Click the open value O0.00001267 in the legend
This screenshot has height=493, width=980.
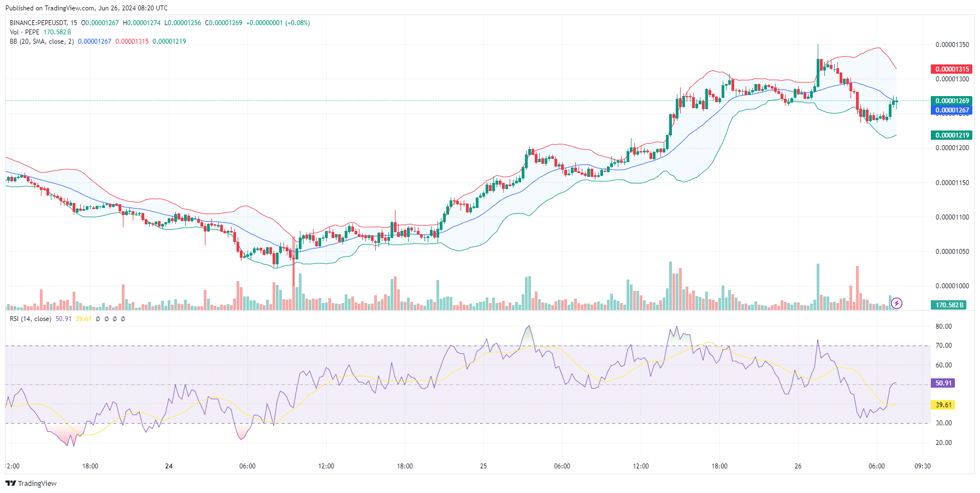[100, 23]
